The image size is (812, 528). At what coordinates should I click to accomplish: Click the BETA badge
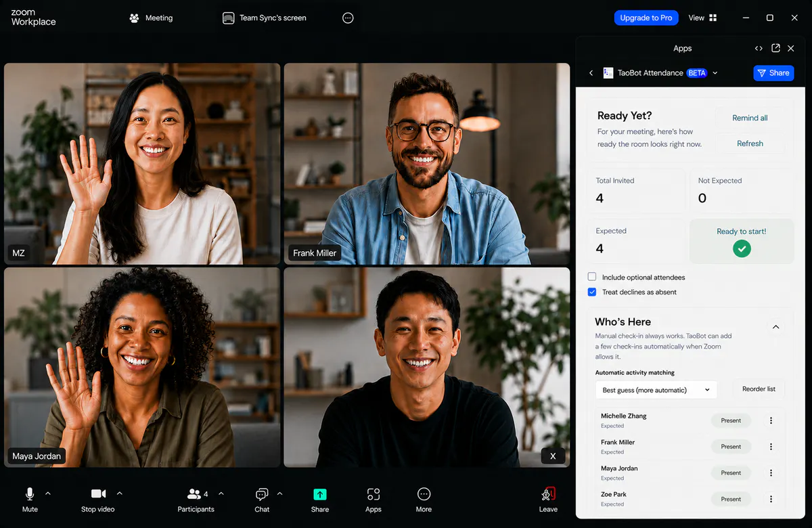coord(697,73)
